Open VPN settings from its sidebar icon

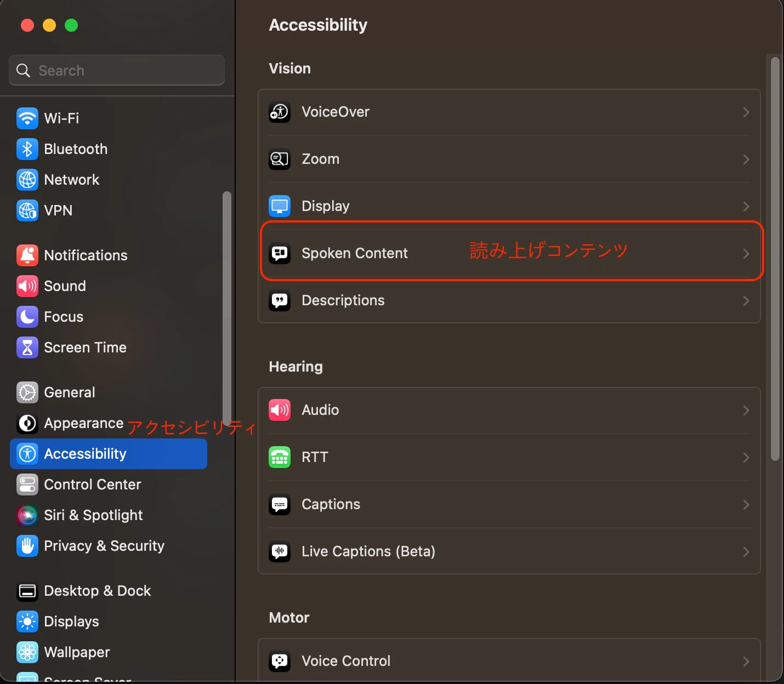coord(27,210)
